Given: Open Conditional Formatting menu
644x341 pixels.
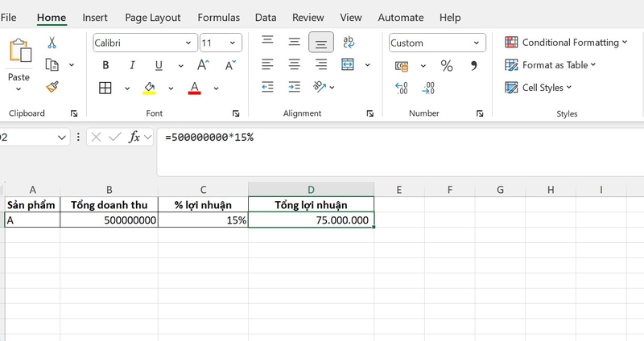Looking at the screenshot, I should [x=566, y=43].
